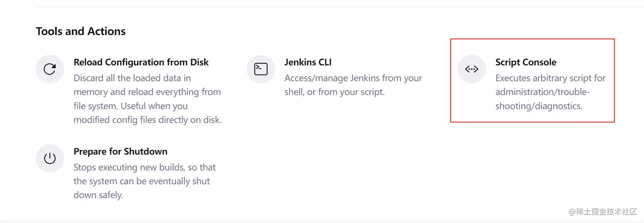Click "shell, or from your script." text

point(334,92)
